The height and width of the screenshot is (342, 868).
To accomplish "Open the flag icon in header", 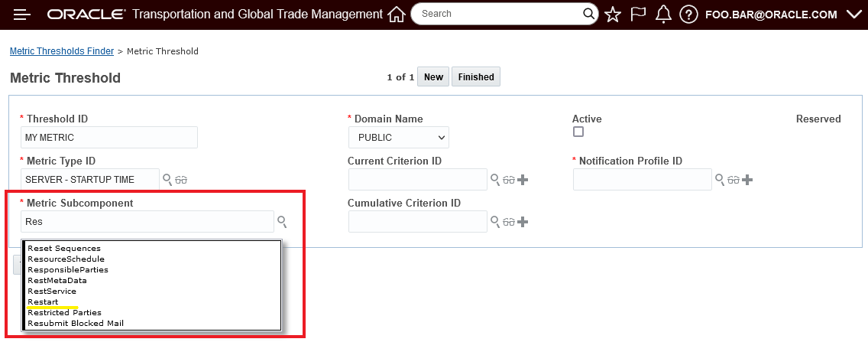I will point(638,15).
